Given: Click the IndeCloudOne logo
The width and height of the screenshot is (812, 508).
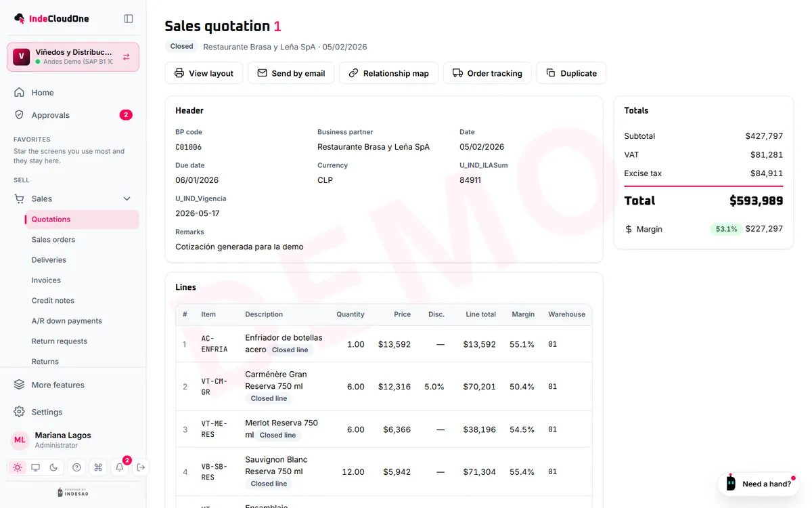Looking at the screenshot, I should pos(51,19).
